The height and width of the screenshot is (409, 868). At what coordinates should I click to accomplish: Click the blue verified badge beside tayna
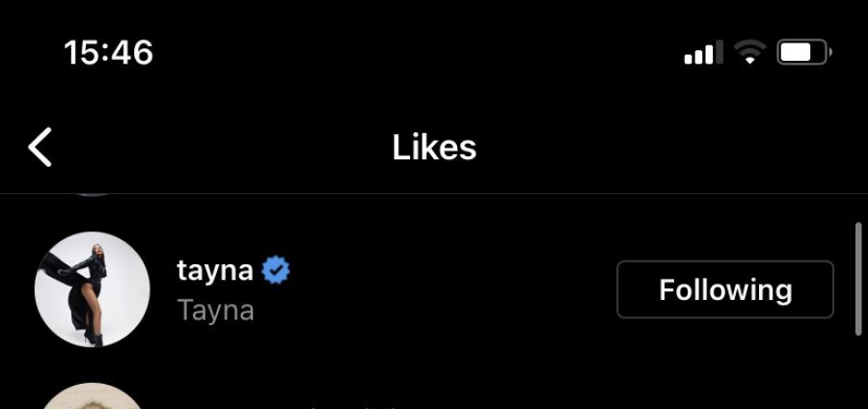tap(277, 271)
